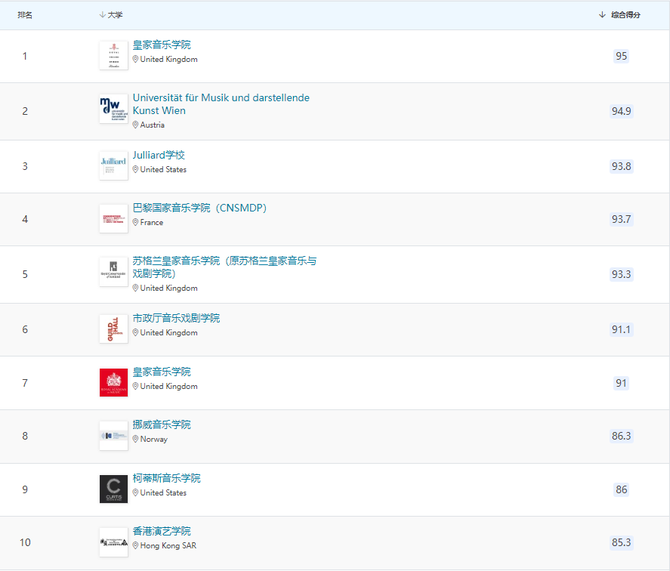Click the score value 86 in row 9
Viewport: 670px width, 571px height.
coord(621,489)
